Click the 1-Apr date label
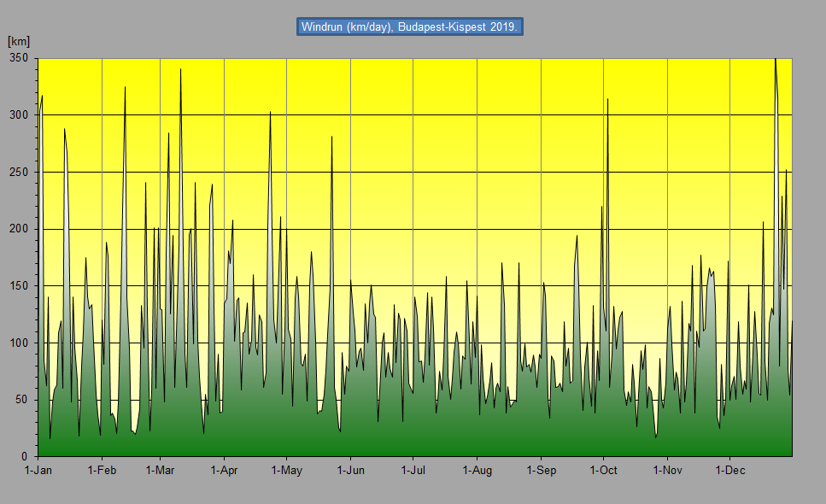The image size is (826, 504). (224, 471)
